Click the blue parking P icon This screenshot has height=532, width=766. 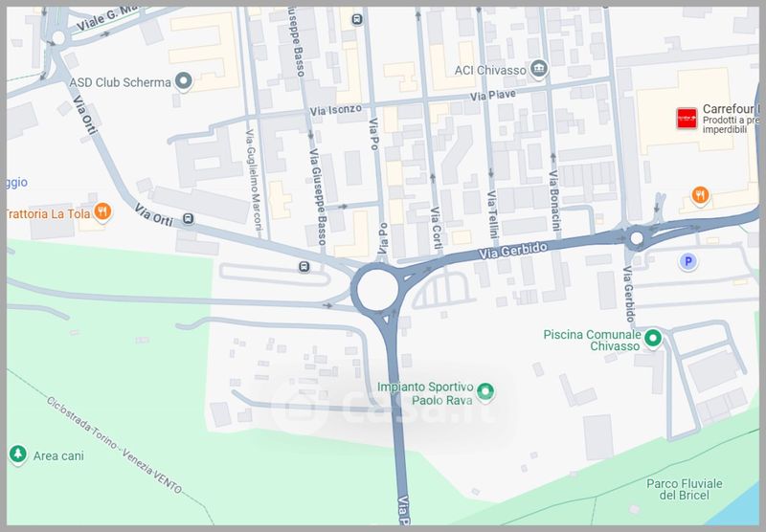(687, 262)
